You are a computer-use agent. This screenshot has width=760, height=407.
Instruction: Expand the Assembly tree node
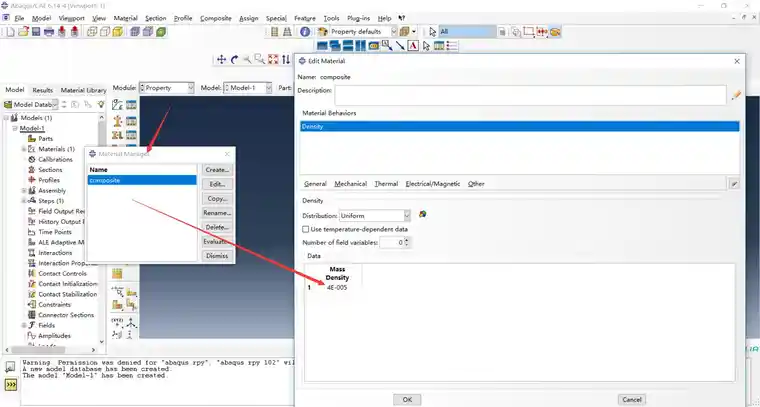24,190
